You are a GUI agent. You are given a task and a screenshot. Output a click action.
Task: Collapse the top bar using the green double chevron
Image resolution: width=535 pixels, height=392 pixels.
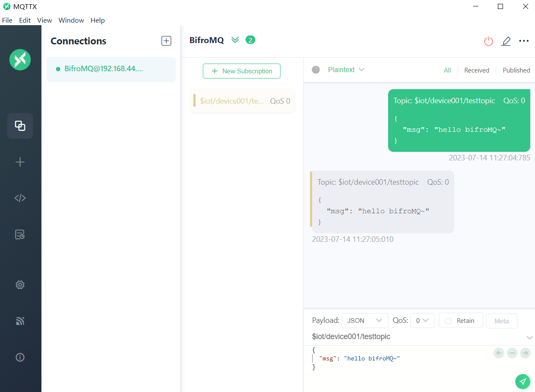pos(235,40)
